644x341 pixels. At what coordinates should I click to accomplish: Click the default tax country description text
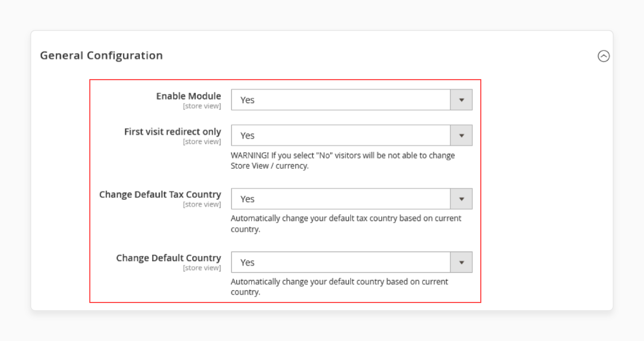coord(346,224)
